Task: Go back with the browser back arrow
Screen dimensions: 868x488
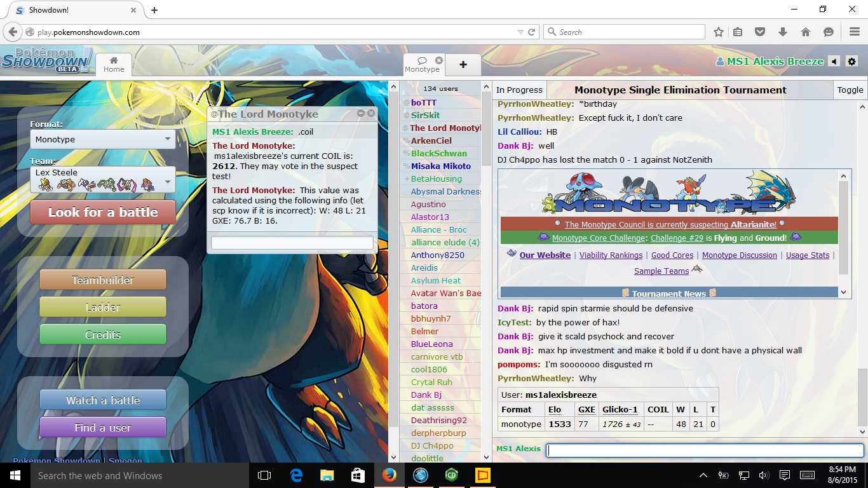Action: tap(12, 32)
